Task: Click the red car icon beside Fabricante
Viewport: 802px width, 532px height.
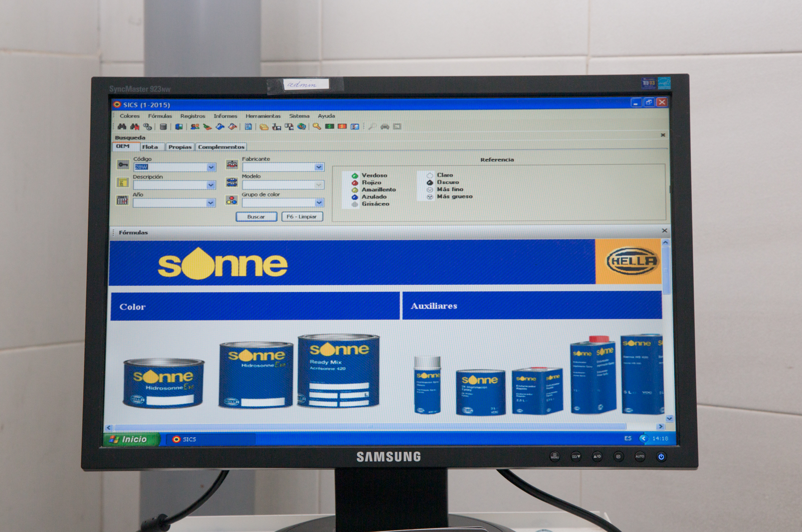Action: point(232,164)
